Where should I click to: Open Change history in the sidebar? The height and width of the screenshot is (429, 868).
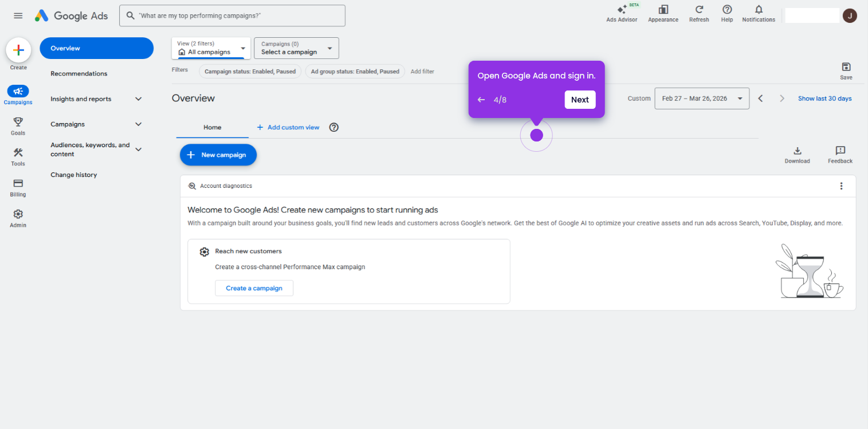pyautogui.click(x=74, y=175)
